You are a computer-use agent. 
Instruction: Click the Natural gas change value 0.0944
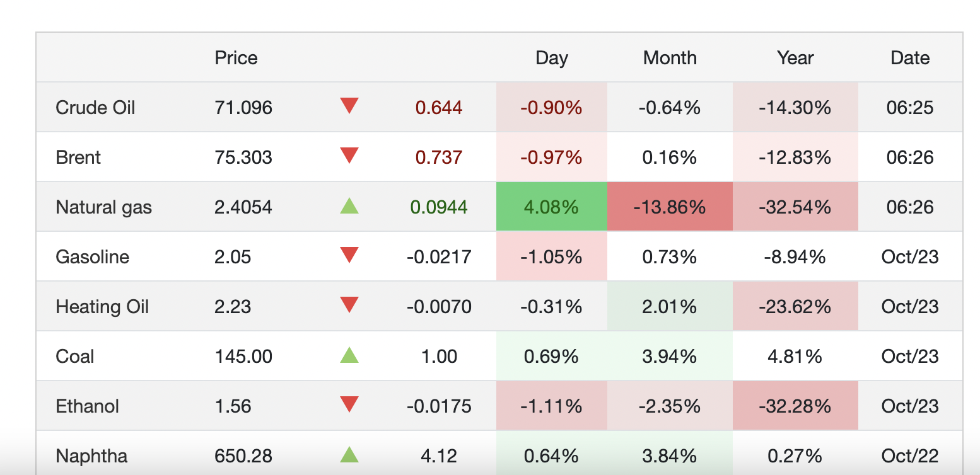[x=439, y=207]
